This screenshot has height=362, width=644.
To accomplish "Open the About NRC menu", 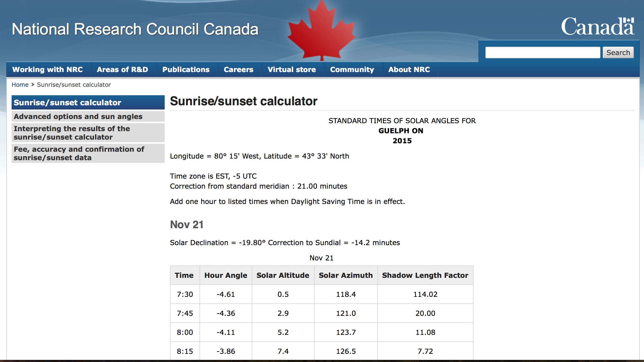I will [409, 70].
